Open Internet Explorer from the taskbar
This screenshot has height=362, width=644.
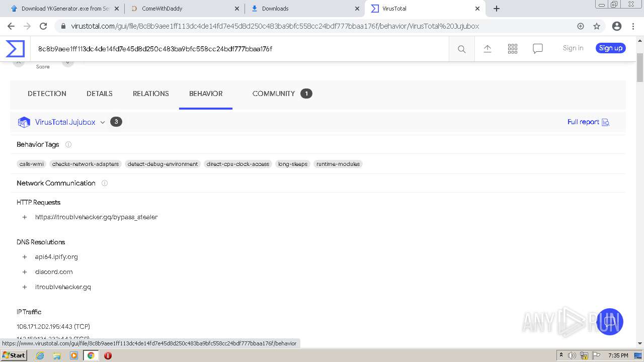(x=40, y=355)
